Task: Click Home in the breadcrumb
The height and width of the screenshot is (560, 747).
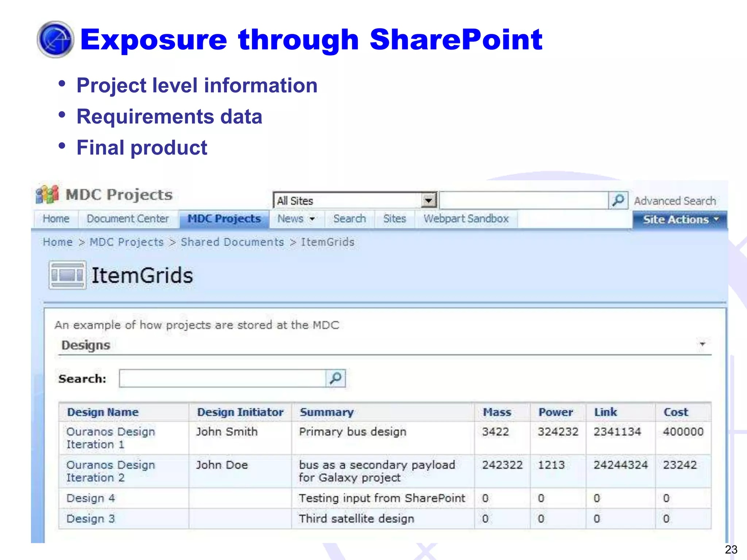Action: (58, 242)
